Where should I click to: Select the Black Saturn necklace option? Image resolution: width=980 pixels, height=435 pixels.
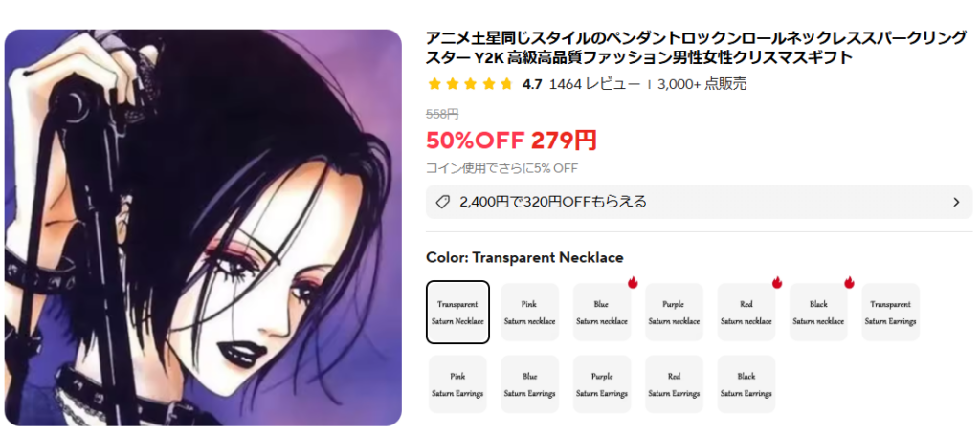pos(818,312)
